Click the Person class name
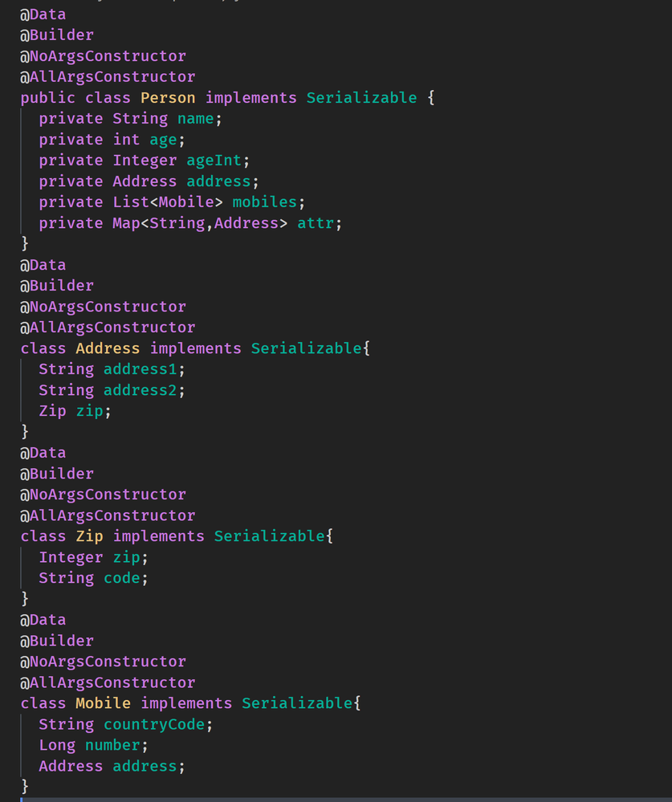 point(168,98)
